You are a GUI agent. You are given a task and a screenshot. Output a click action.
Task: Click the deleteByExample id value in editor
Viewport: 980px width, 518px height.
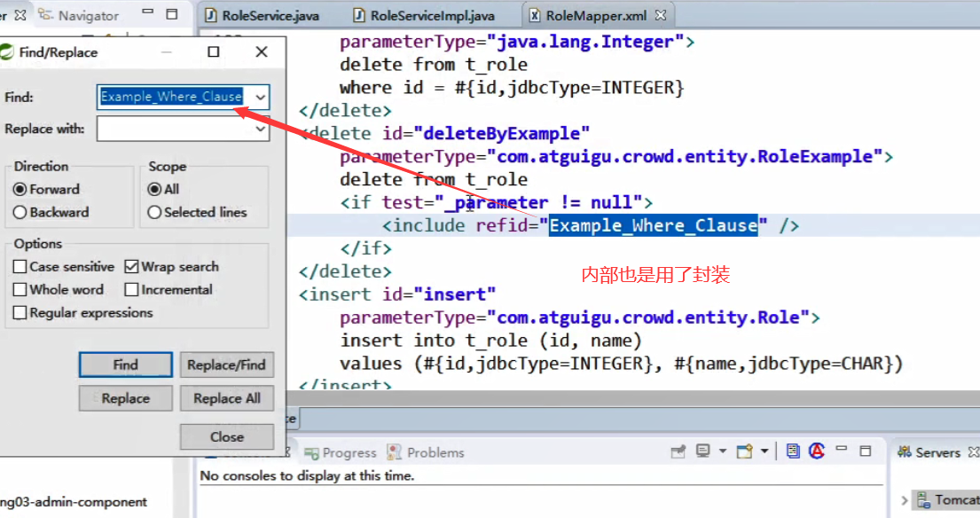[x=501, y=134]
